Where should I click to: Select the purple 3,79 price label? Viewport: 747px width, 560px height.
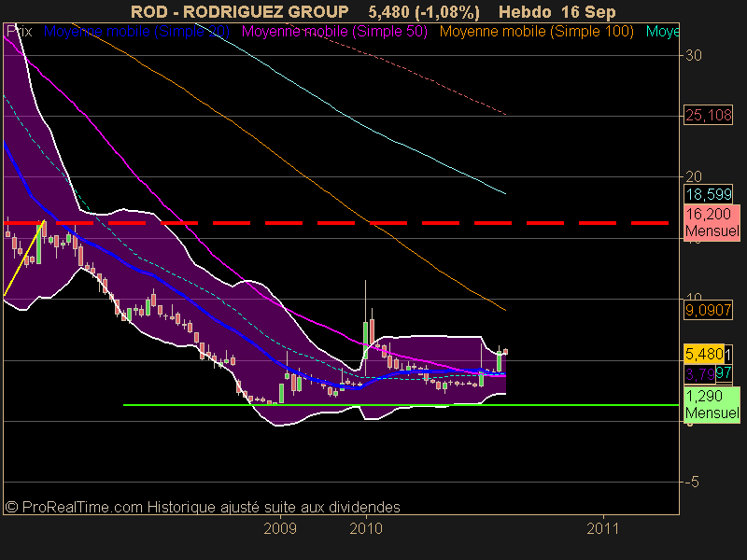(699, 374)
